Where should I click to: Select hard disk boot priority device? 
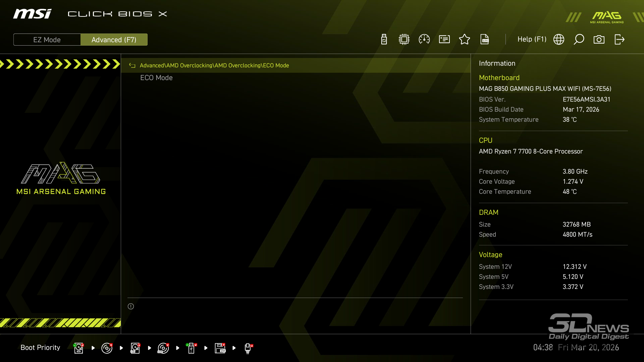click(x=78, y=348)
